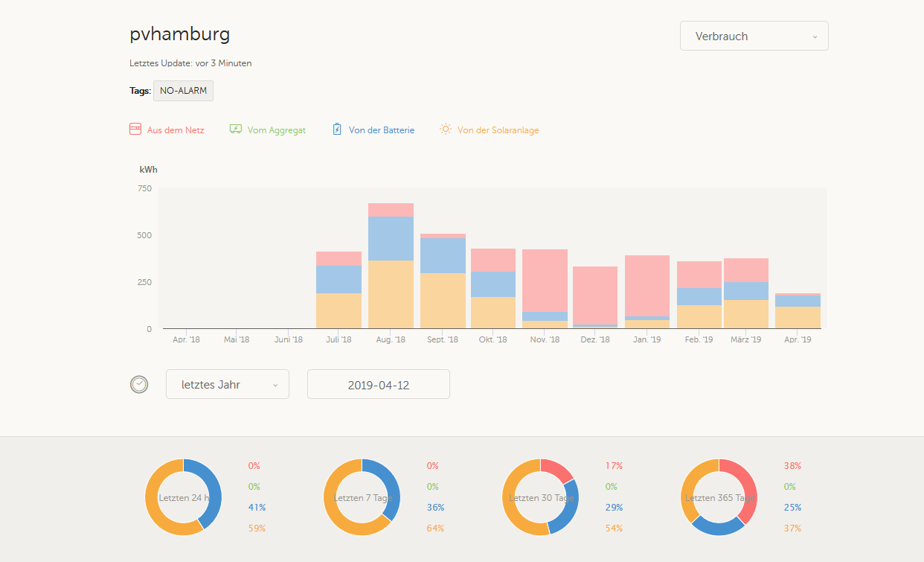Select the Aug. '18 bar in chart
The width and height of the screenshot is (924, 562).
click(x=391, y=266)
